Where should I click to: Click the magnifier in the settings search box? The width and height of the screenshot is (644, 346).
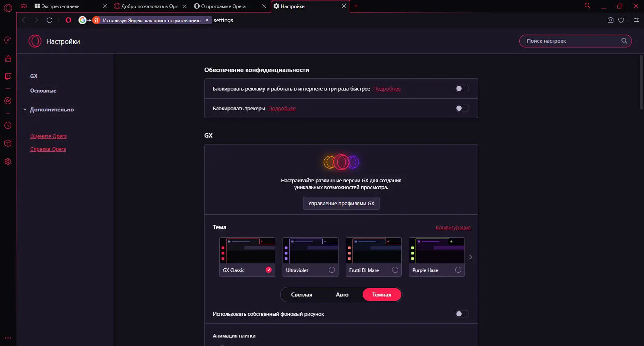[624, 41]
